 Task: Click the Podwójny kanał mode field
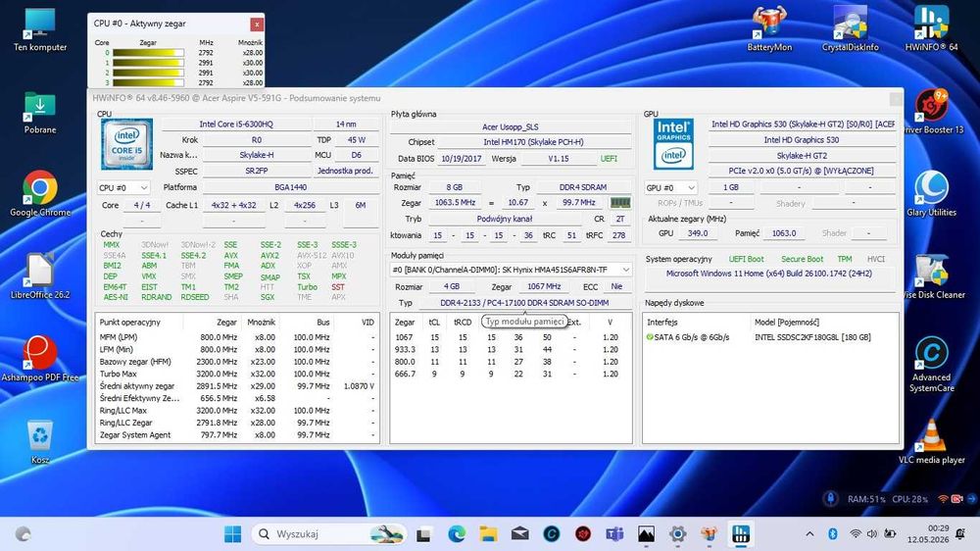coord(505,219)
